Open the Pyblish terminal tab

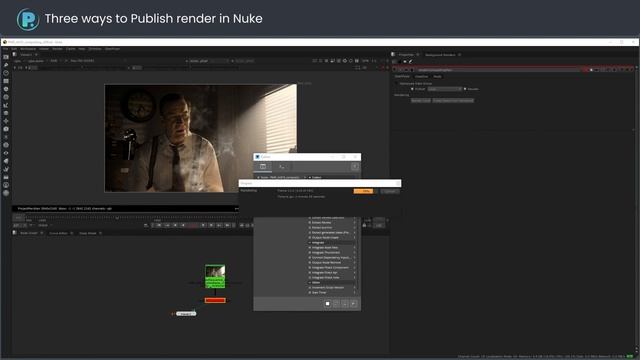click(x=282, y=167)
